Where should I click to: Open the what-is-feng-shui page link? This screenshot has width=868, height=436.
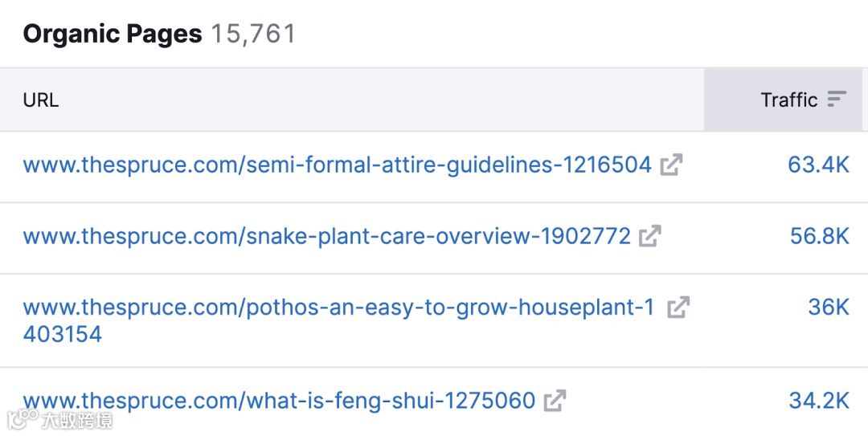pyautogui.click(x=279, y=401)
